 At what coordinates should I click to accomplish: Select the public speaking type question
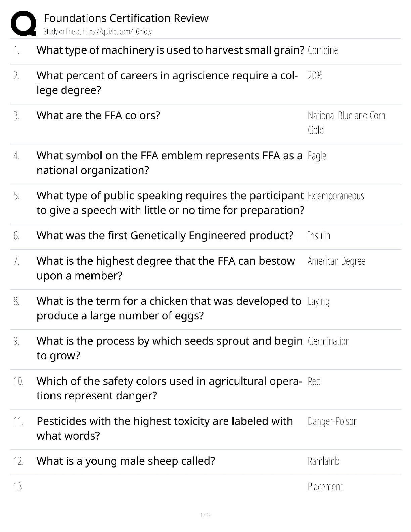click(170, 203)
